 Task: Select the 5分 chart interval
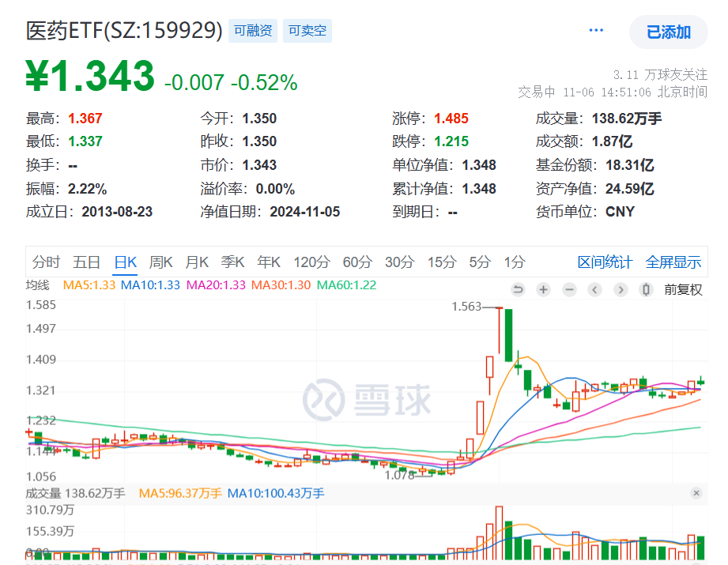[478, 262]
